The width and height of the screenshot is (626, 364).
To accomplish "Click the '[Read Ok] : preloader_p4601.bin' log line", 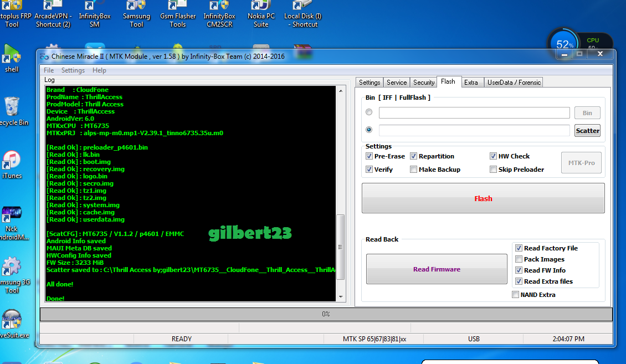I will 97,147.
